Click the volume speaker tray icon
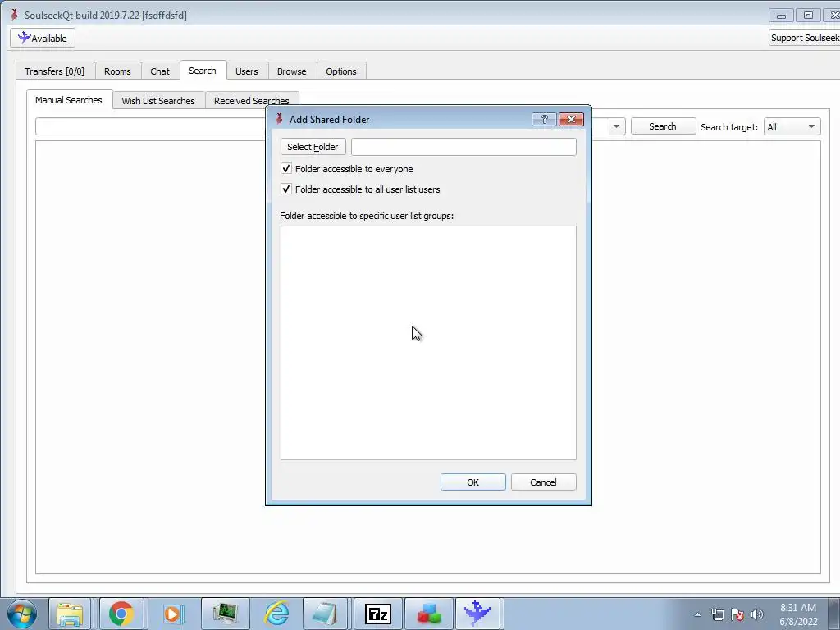This screenshot has height=630, width=840. tap(757, 614)
